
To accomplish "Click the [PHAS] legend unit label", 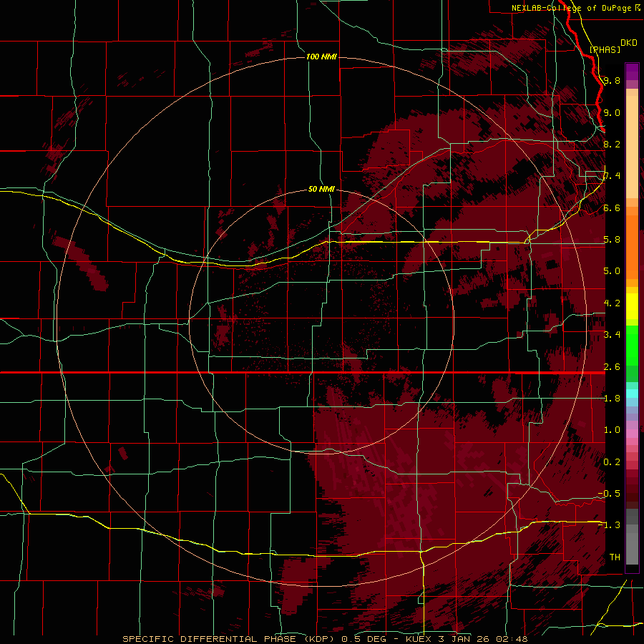I will (605, 49).
